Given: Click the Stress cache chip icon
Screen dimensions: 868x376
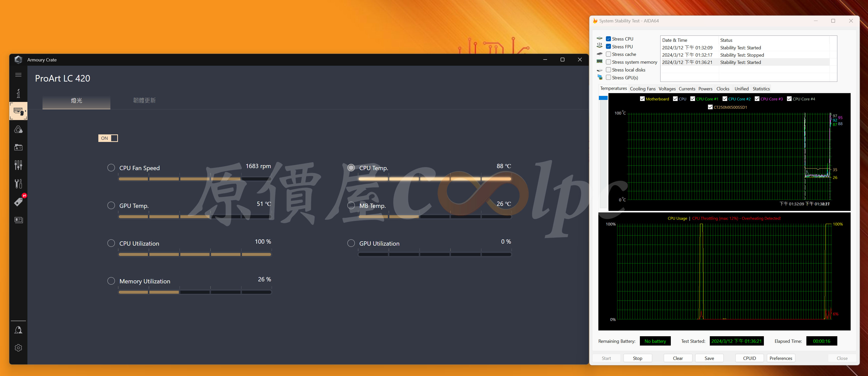Looking at the screenshot, I should 599,54.
